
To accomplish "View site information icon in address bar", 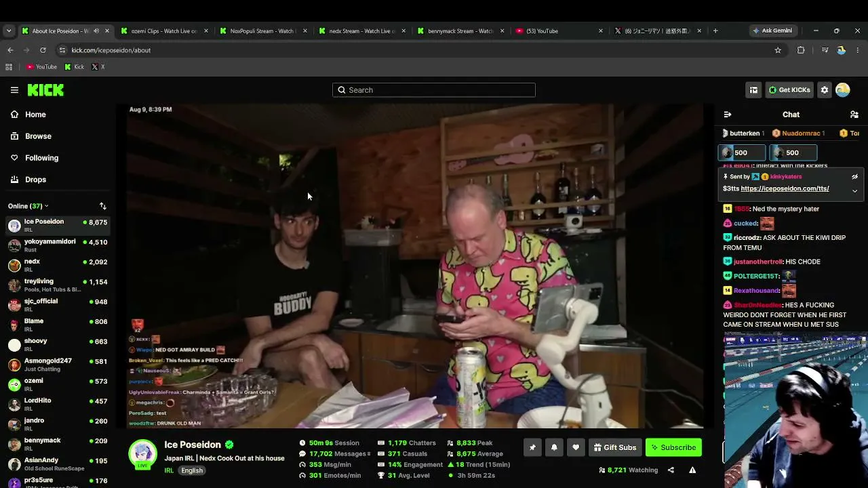I will [x=62, y=50].
